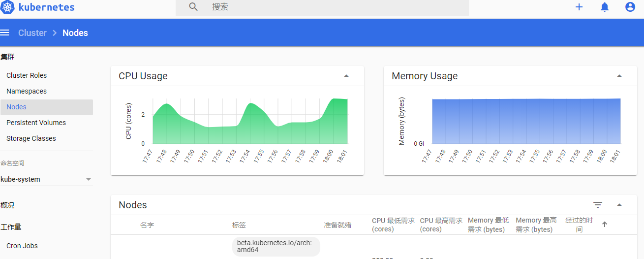Open Storage Classes in sidebar
The width and height of the screenshot is (644, 259).
coord(31,138)
